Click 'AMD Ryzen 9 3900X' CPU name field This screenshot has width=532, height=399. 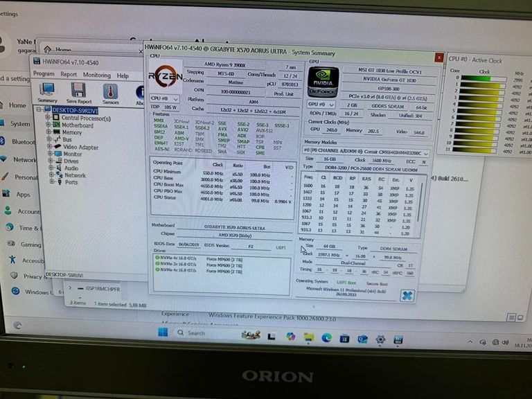tap(224, 64)
